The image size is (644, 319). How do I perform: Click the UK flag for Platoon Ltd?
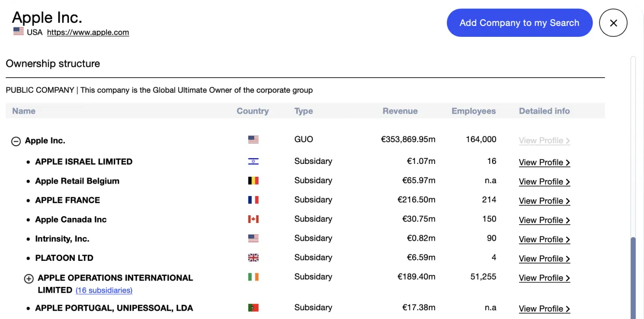click(x=253, y=257)
